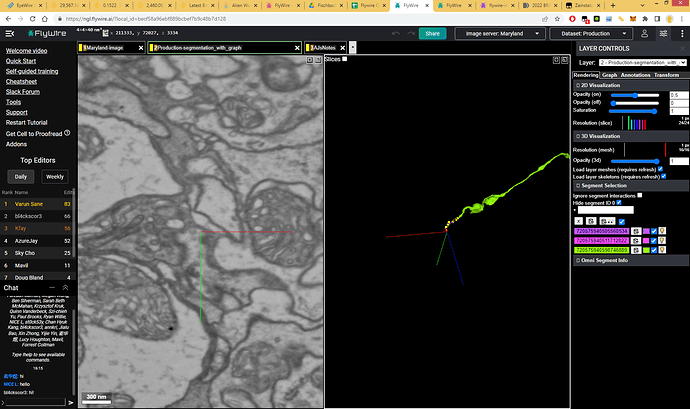Screen dimensions: 690x409
Task: Copy segment ID ending 560538
Action: click(x=635, y=231)
